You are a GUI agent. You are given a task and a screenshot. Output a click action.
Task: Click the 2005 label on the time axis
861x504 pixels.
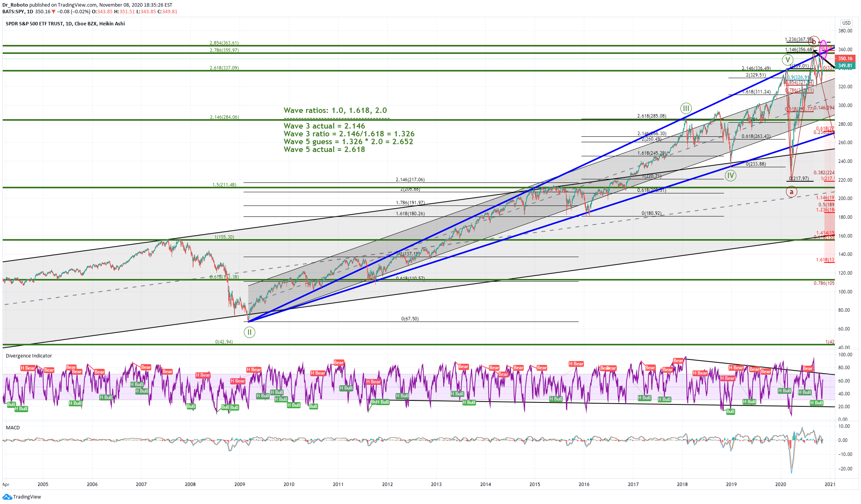[x=43, y=484]
